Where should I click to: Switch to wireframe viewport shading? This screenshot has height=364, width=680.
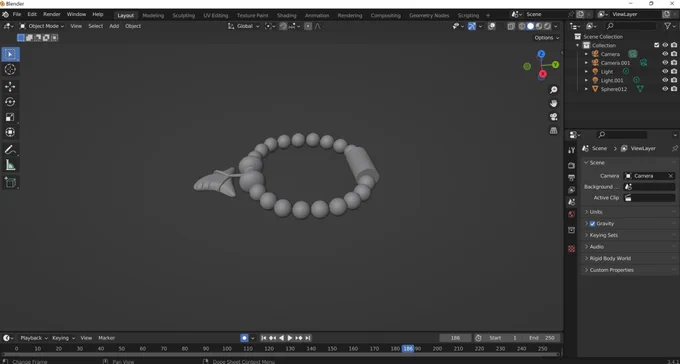coord(522,26)
